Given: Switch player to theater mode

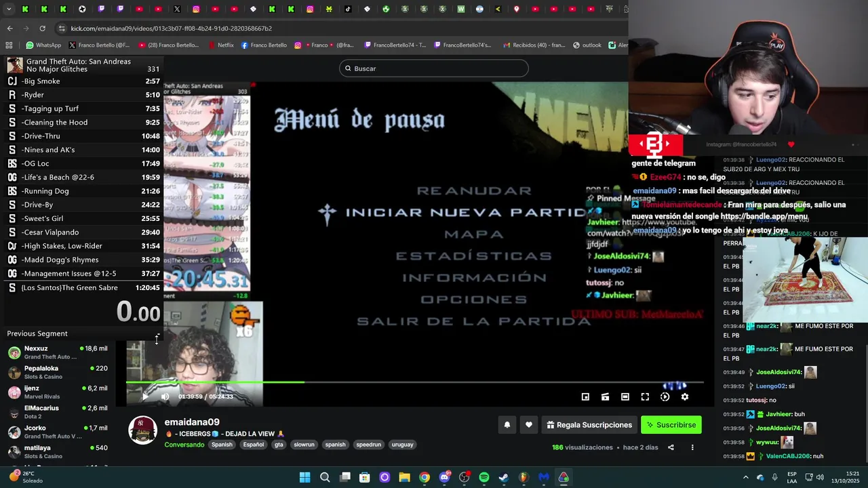Looking at the screenshot, I should (625, 396).
